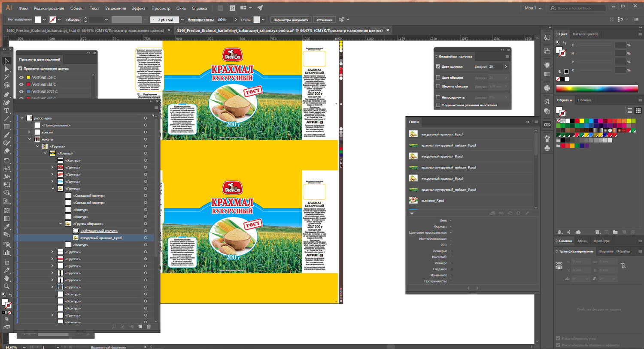Screen dimensions: 644x349
Task: Select the Direct Selection tool
Action: click(6, 69)
